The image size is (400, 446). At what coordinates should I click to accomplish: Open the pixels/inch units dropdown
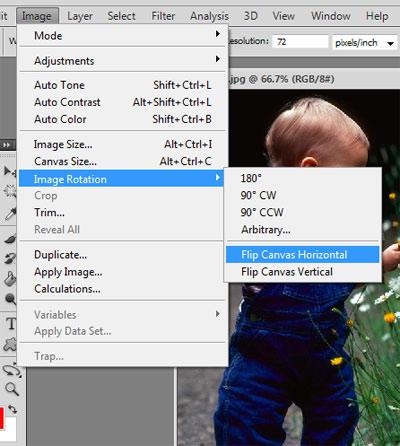click(x=365, y=43)
